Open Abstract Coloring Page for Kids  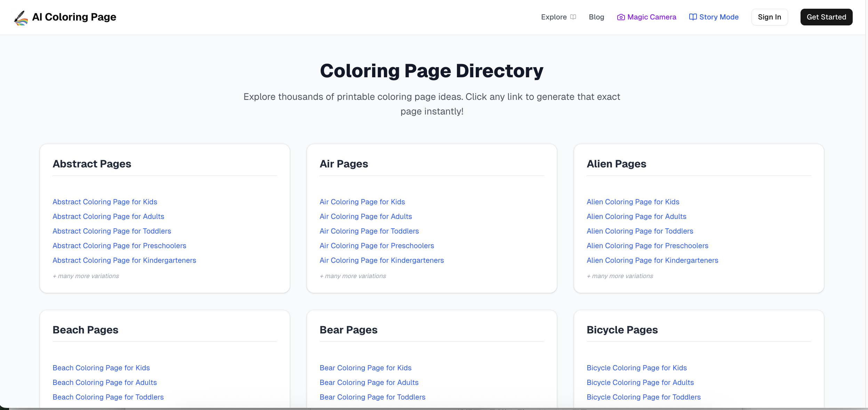(x=105, y=202)
